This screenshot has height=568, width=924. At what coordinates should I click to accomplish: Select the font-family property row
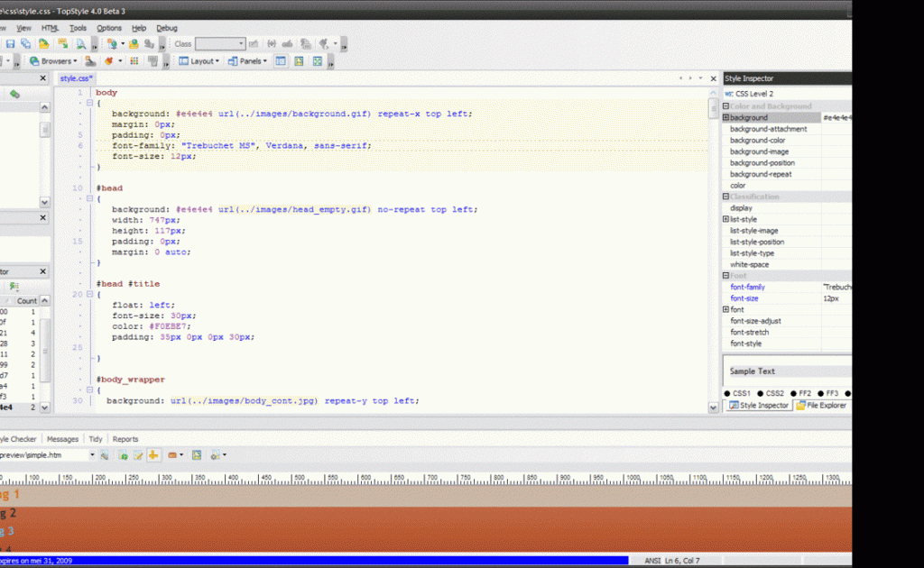pyautogui.click(x=747, y=287)
